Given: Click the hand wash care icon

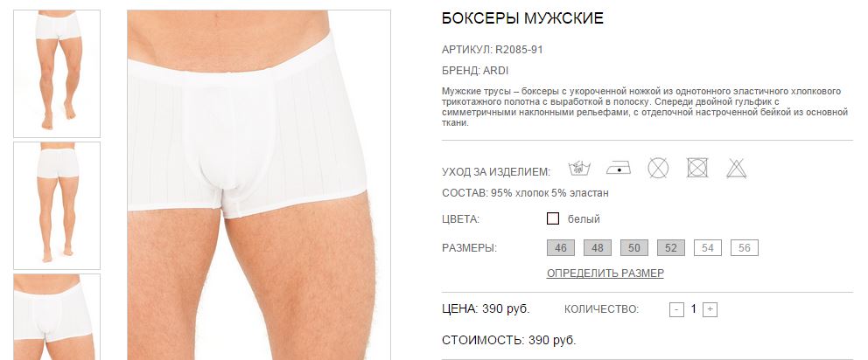Looking at the screenshot, I should [x=579, y=168].
